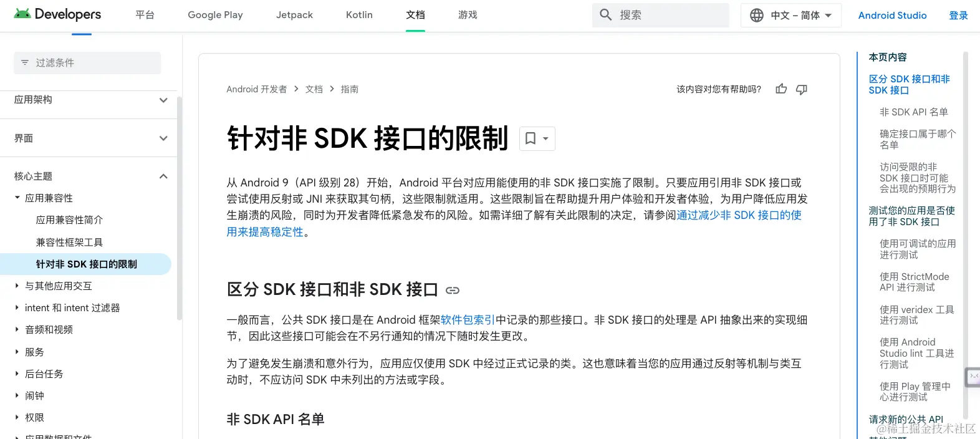Expand 服务 tree arrow
The width and height of the screenshot is (980, 439).
17,352
